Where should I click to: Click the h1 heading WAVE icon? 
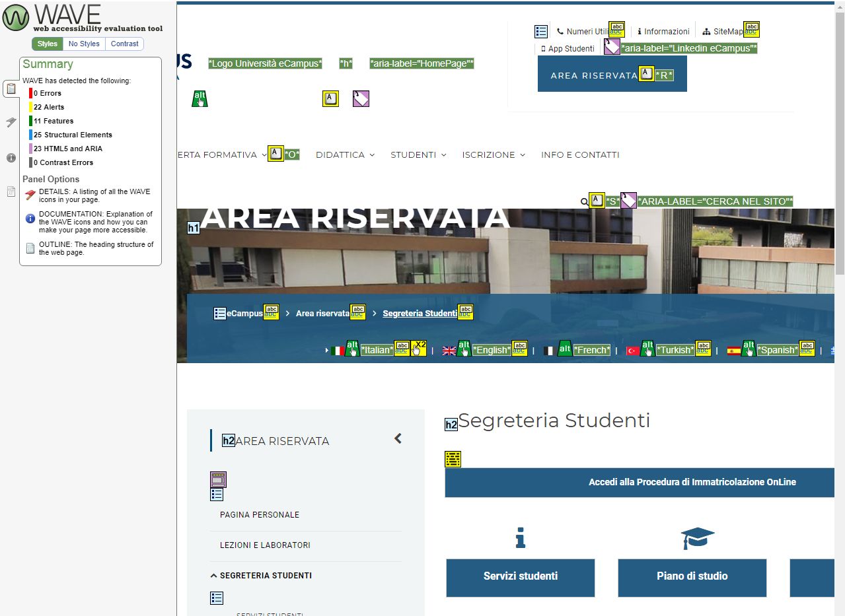(x=194, y=228)
